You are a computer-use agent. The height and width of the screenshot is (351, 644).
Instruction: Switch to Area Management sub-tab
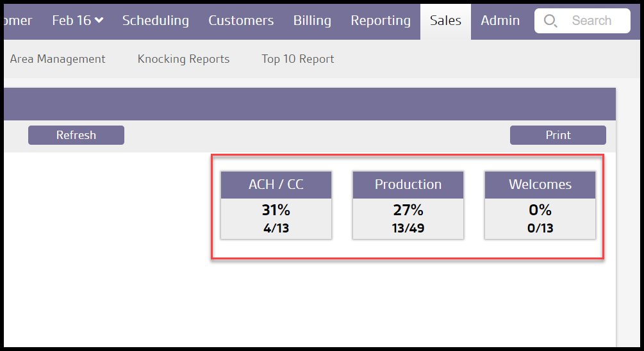click(58, 59)
